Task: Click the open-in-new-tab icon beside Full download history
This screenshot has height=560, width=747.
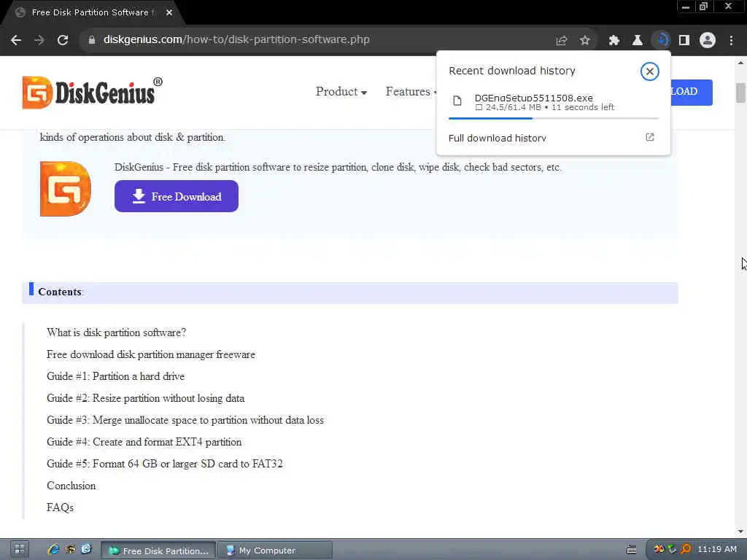Action: (650, 137)
